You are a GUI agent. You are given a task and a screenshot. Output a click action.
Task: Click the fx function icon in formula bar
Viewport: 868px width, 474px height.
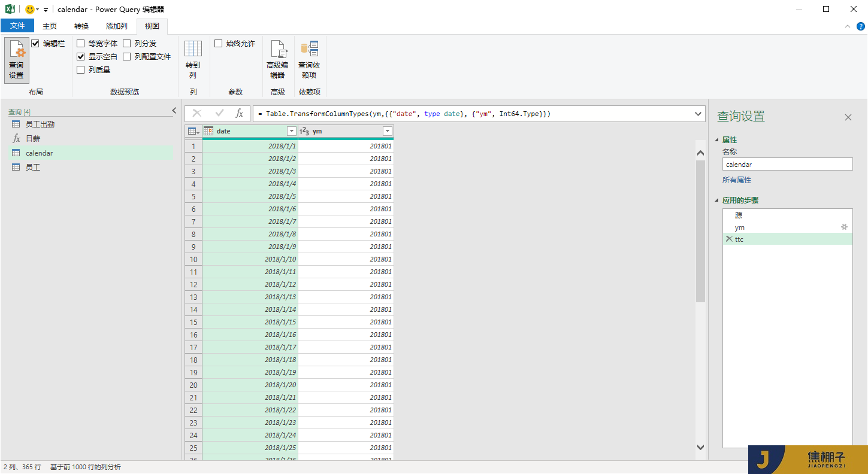click(x=239, y=113)
